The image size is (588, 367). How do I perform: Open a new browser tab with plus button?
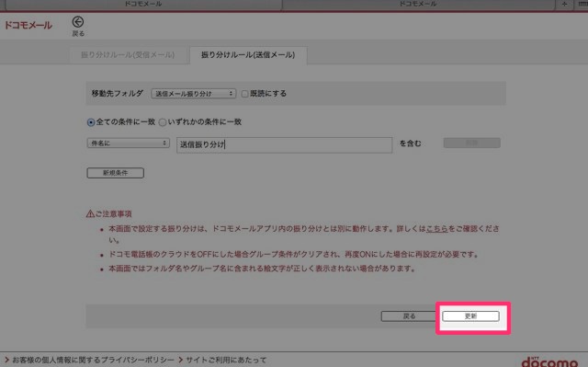click(x=564, y=4)
